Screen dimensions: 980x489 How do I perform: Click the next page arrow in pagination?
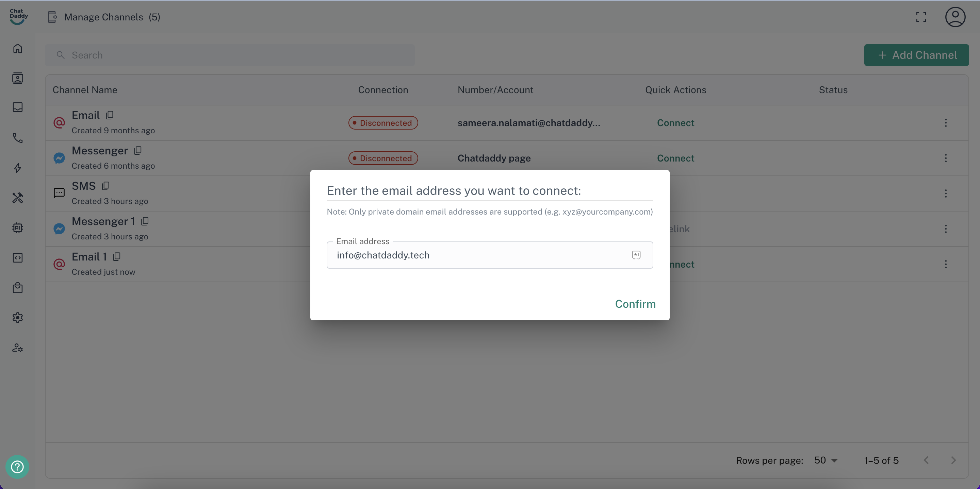953,460
